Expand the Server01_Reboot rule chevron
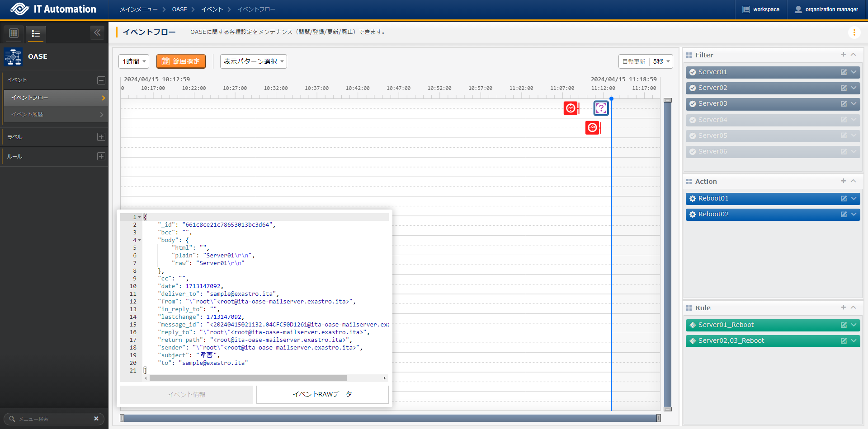Screen dimensions: 868x429 point(854,325)
